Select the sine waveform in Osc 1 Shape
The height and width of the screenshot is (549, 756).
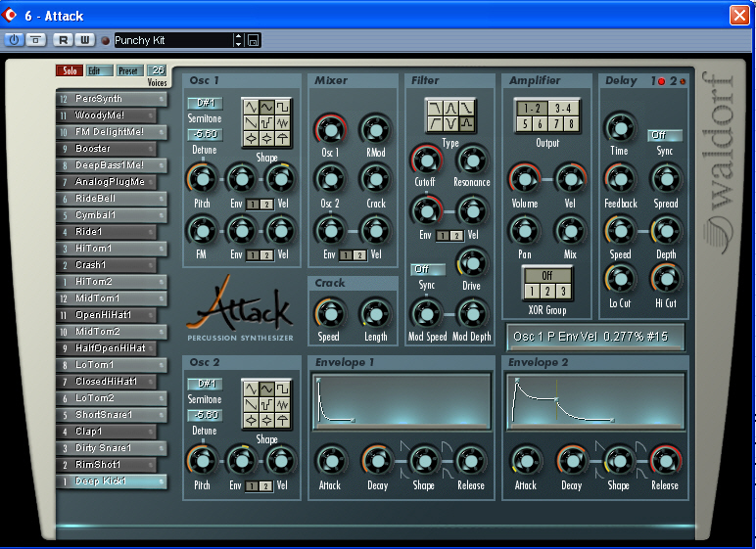(x=266, y=107)
